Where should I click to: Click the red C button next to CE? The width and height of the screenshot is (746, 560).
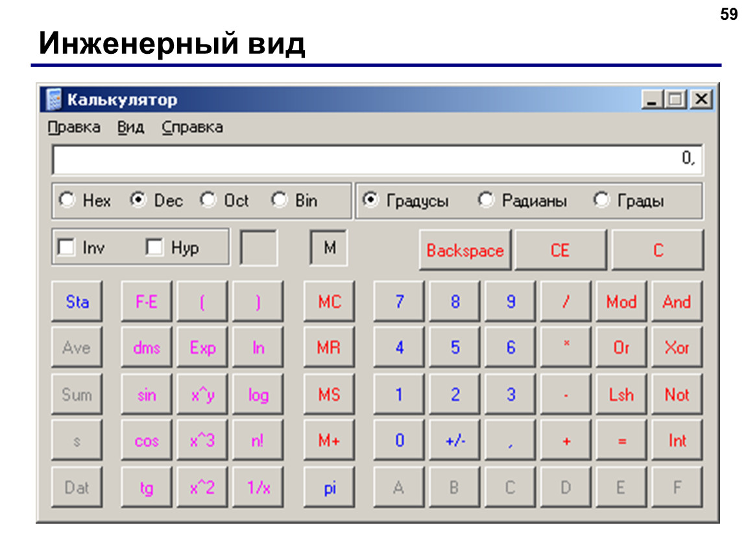[x=658, y=250]
